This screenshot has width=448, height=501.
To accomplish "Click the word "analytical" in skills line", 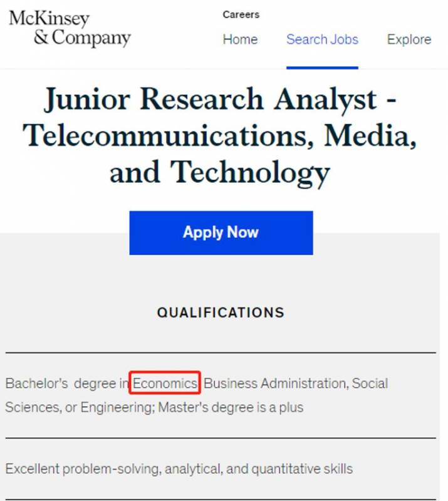I will coord(192,468).
